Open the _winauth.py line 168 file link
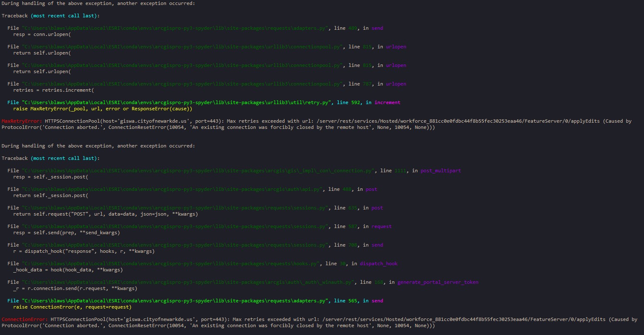Screen dimensions: 644x335 pyautogui.click(x=188, y=282)
